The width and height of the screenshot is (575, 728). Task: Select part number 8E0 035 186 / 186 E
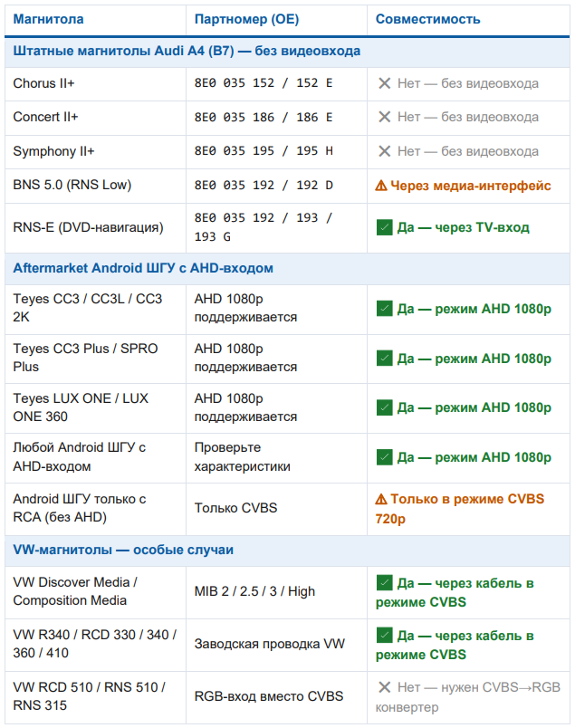(x=264, y=117)
